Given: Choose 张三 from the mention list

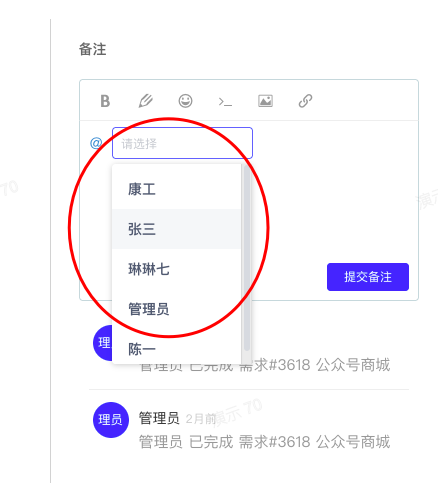Looking at the screenshot, I should [x=176, y=229].
